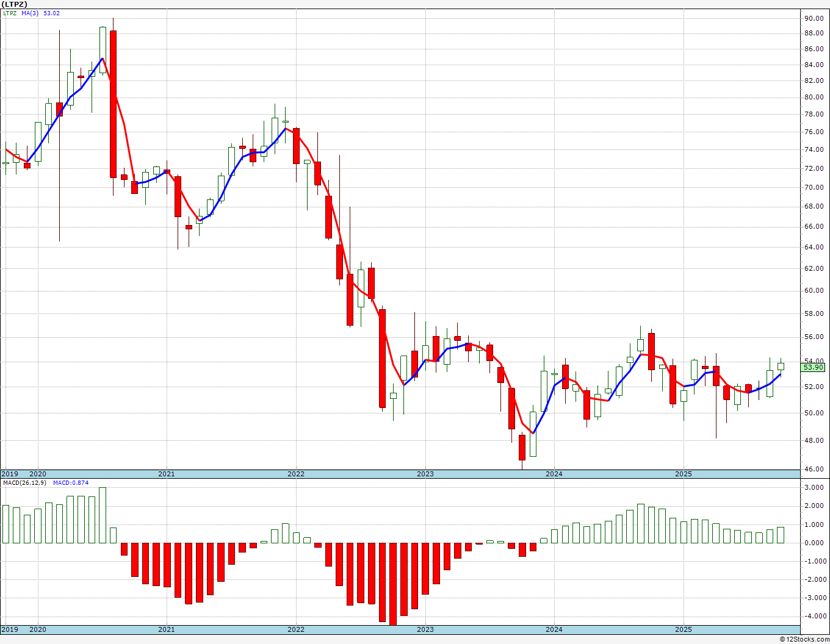Click the 90.00 price axis label
This screenshot has width=830, height=644.
coord(814,18)
